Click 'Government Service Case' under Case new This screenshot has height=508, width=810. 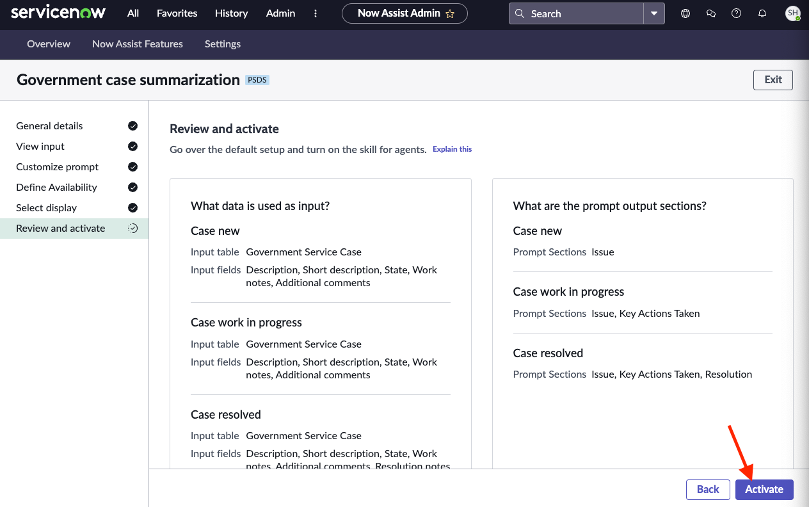click(304, 252)
